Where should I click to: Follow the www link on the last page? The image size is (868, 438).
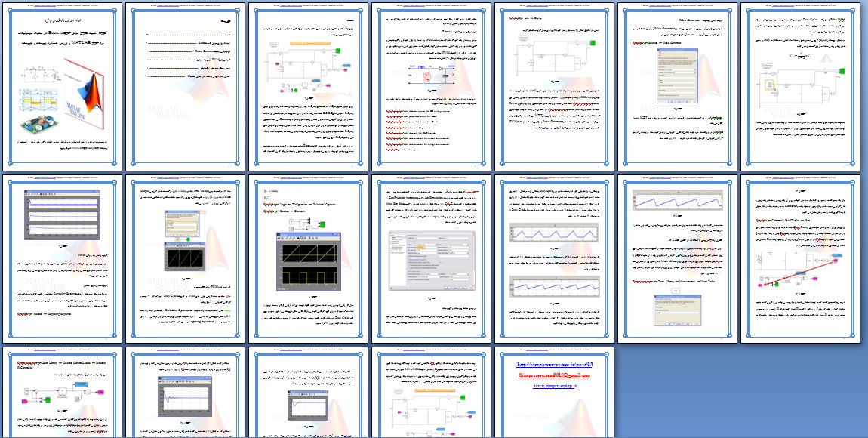click(555, 385)
